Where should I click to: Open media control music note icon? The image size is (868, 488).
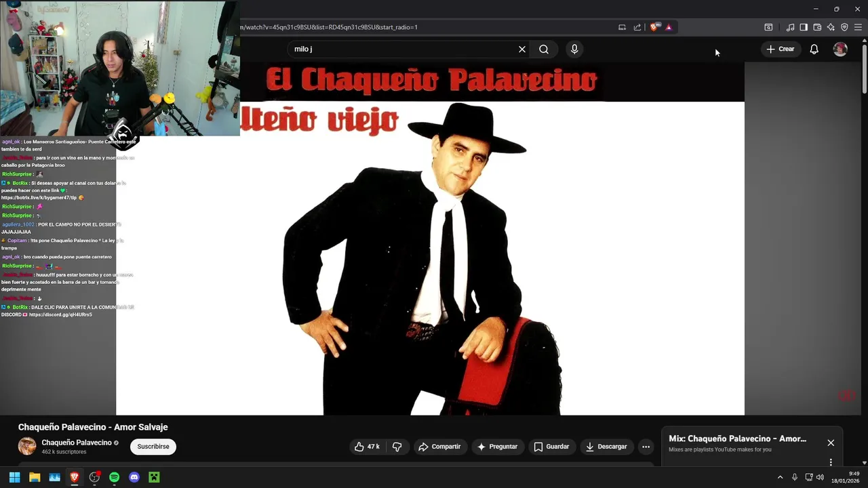(x=790, y=27)
